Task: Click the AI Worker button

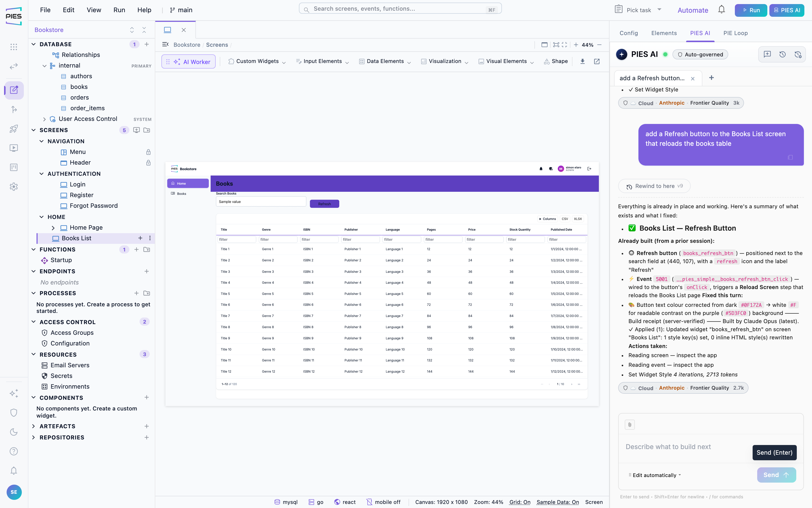Action: (189, 62)
